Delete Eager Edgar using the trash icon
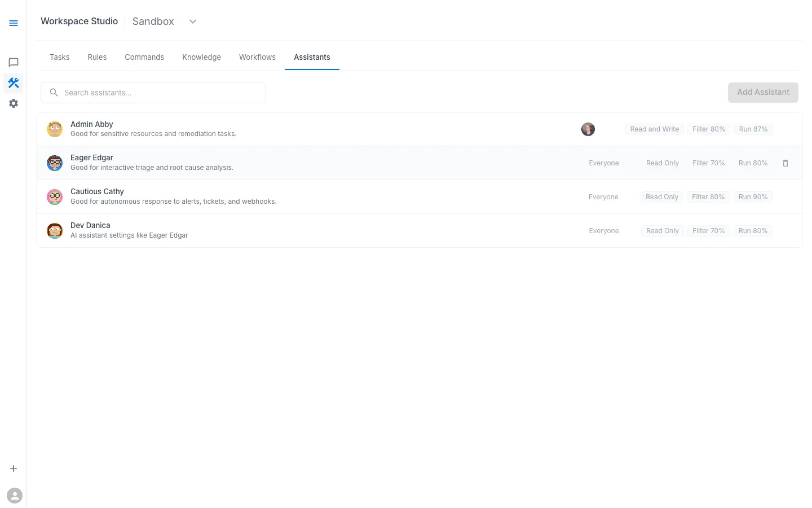 pos(785,163)
